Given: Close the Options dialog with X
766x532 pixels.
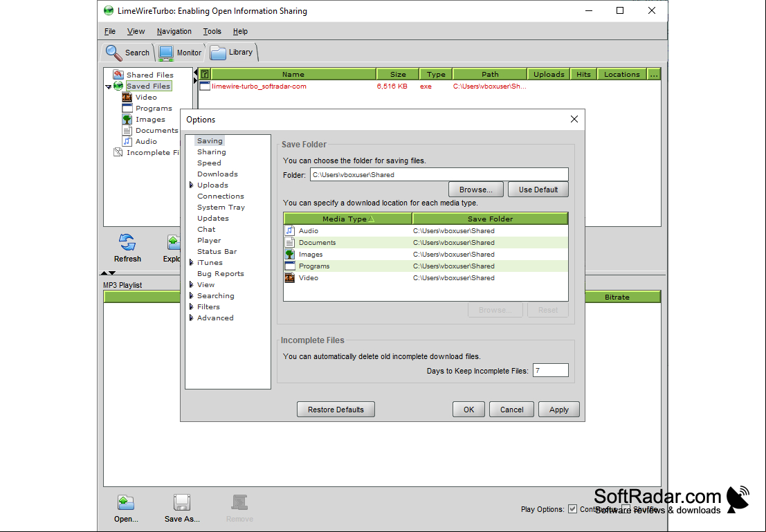Looking at the screenshot, I should pos(574,119).
